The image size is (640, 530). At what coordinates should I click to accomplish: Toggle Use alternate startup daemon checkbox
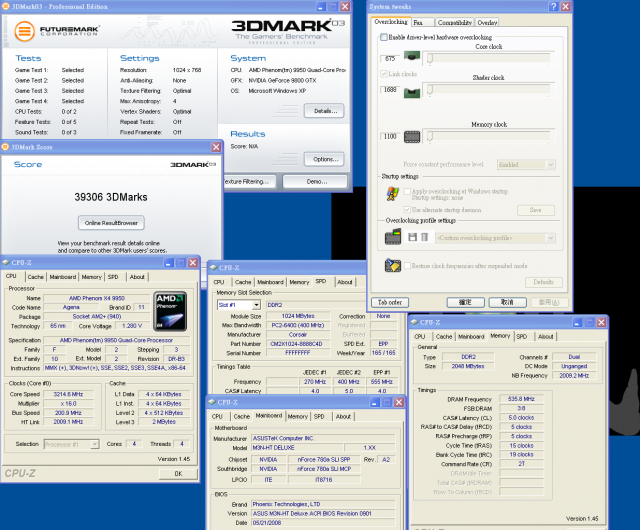[x=407, y=209]
